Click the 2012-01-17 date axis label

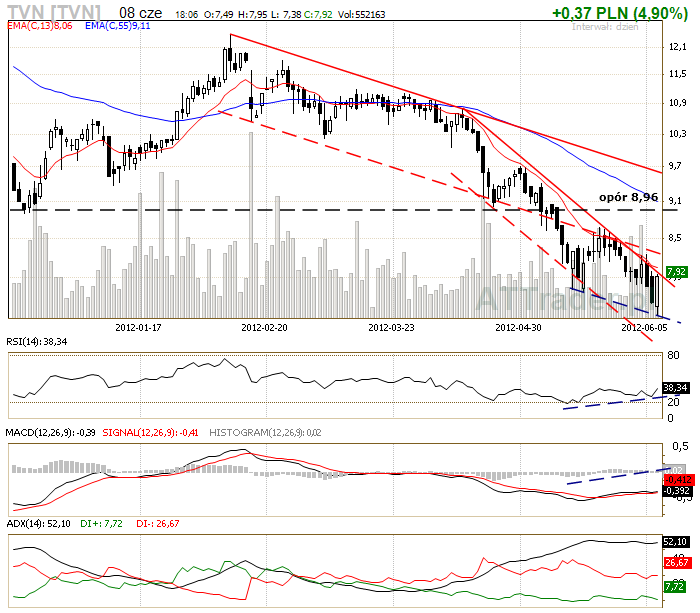coord(138,328)
